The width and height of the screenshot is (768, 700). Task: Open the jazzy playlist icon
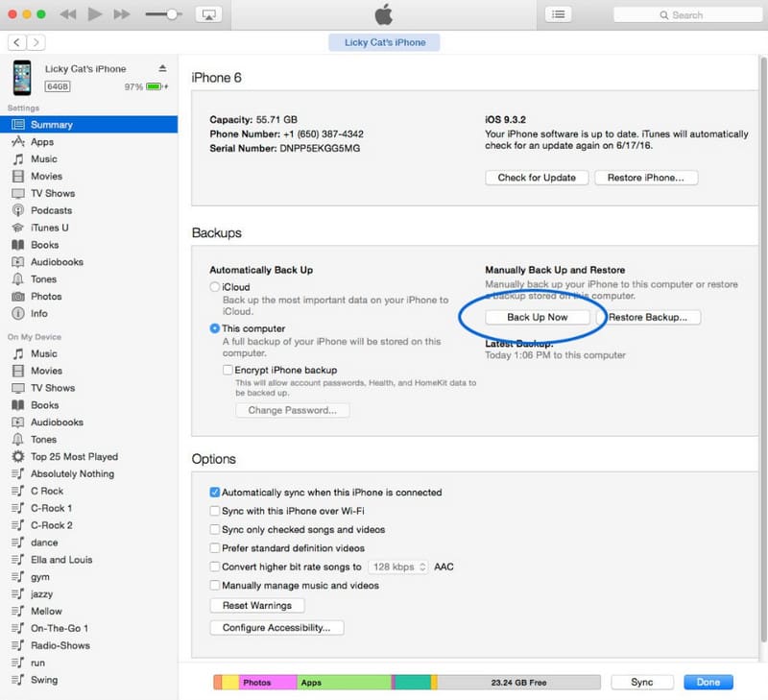point(18,594)
